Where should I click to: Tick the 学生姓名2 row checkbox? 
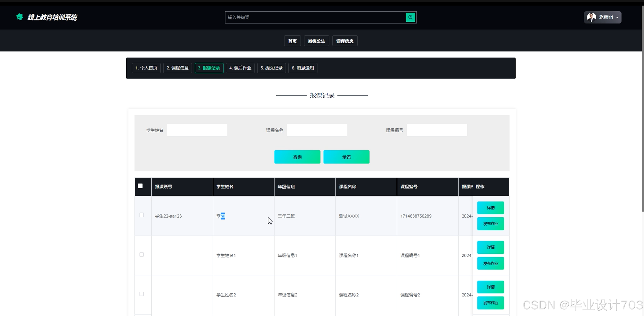pos(142,294)
